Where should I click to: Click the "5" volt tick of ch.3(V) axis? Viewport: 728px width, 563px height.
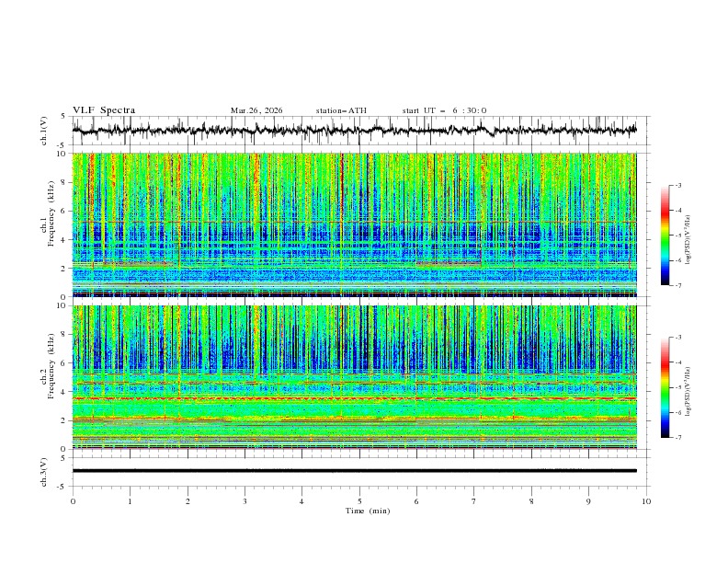point(63,458)
